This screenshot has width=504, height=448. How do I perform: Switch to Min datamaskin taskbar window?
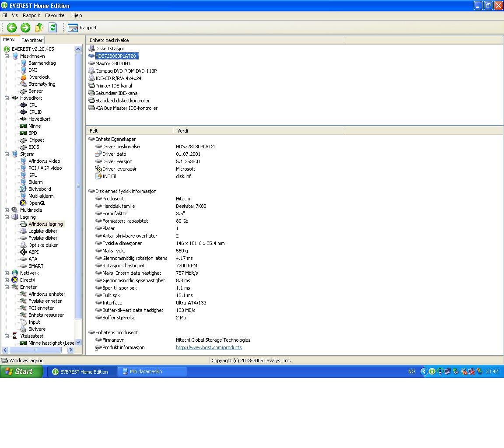[152, 371]
